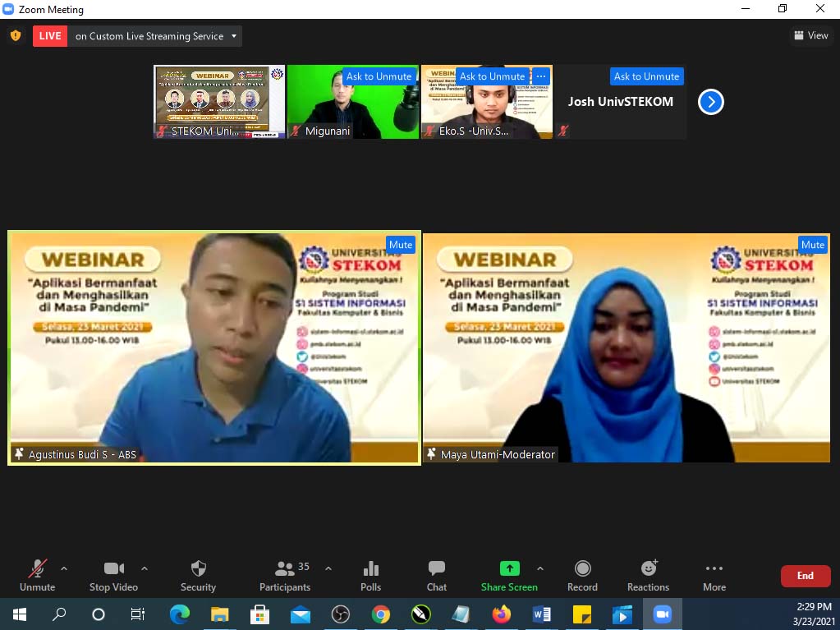Ask Josh UnivSTEKOM to unmute
840x630 pixels.
pyautogui.click(x=646, y=76)
